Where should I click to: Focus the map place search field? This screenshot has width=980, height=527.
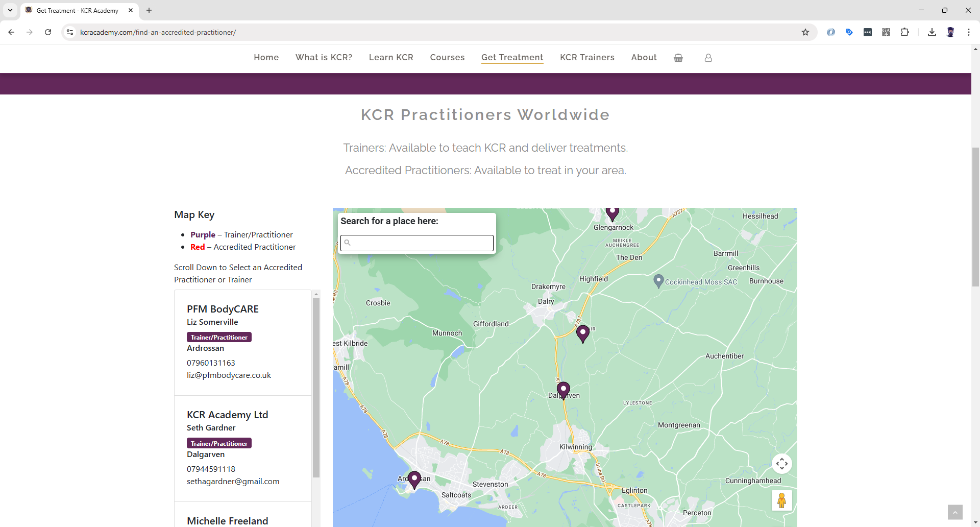click(417, 243)
